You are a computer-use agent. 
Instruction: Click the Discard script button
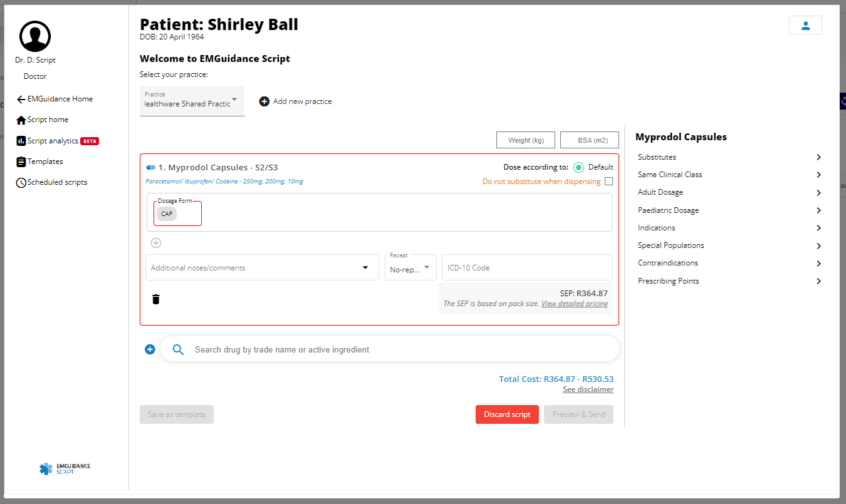tap(507, 414)
